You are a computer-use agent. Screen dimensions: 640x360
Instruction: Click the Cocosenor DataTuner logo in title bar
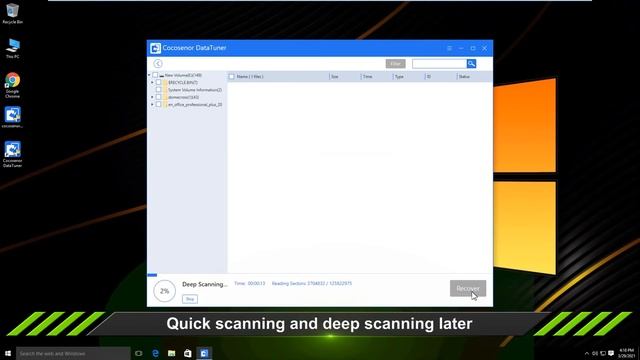pos(155,48)
